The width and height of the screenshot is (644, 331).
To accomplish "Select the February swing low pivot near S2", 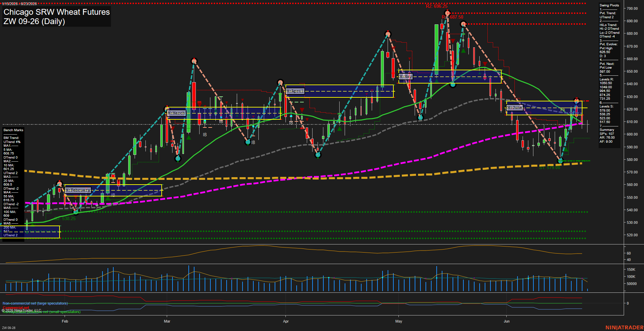I will (76, 212).
